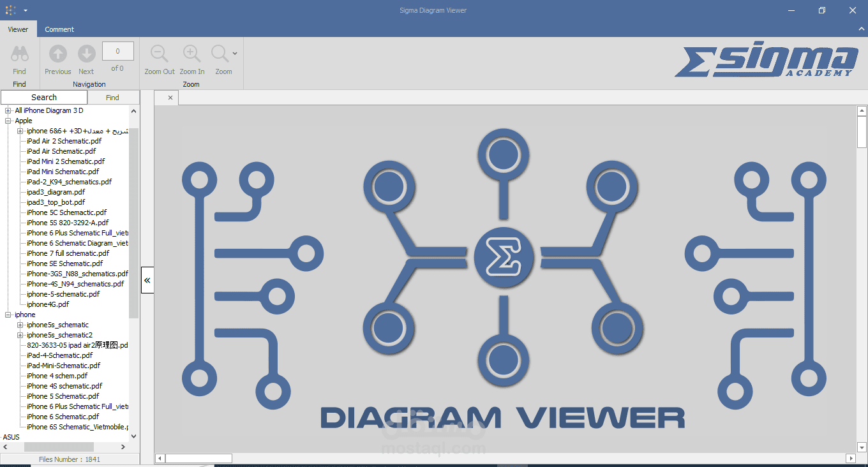Image resolution: width=868 pixels, height=467 pixels.
Task: Click the Search input field
Action: click(x=43, y=97)
